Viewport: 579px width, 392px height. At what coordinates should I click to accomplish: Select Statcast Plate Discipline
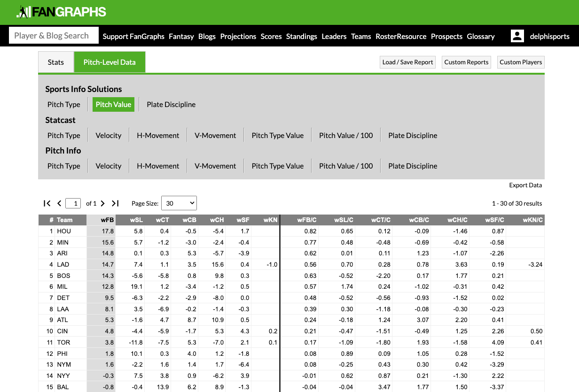(x=413, y=135)
